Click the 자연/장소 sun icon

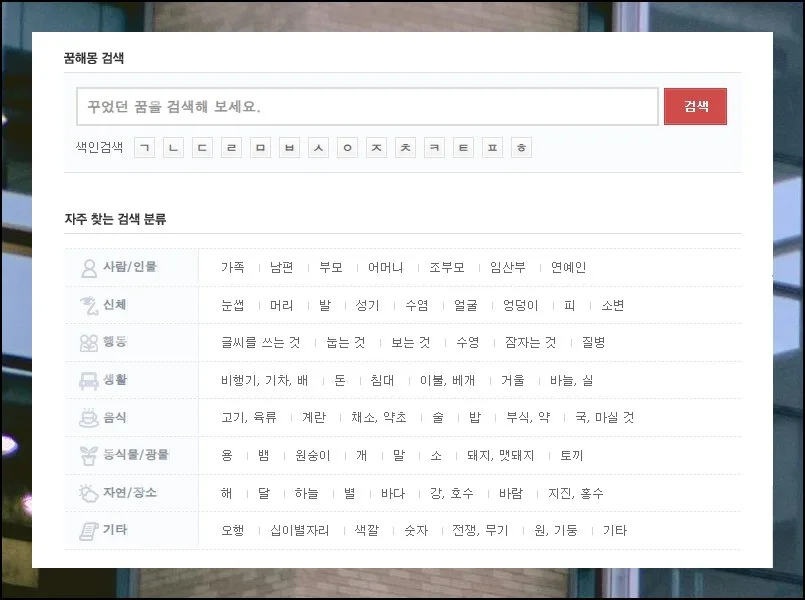tap(88, 493)
